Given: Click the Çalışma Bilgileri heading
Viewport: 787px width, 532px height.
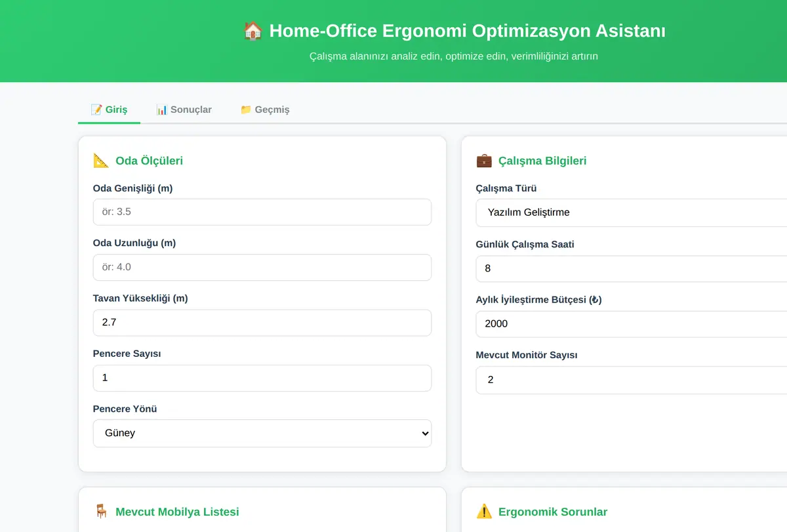Looking at the screenshot, I should (542, 161).
